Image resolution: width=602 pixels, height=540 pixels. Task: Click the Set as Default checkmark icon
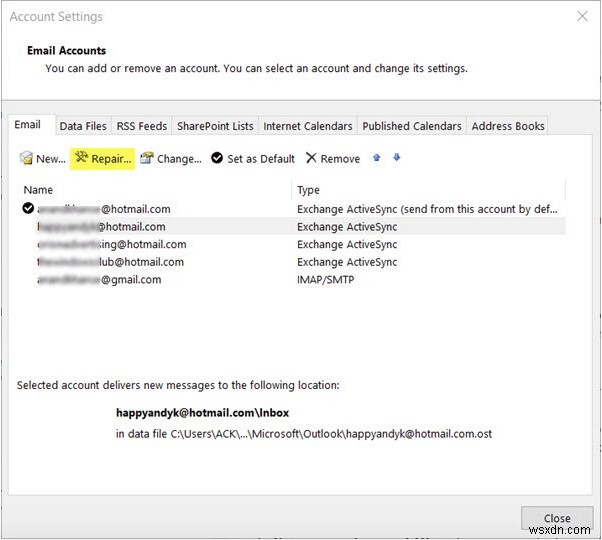click(217, 158)
